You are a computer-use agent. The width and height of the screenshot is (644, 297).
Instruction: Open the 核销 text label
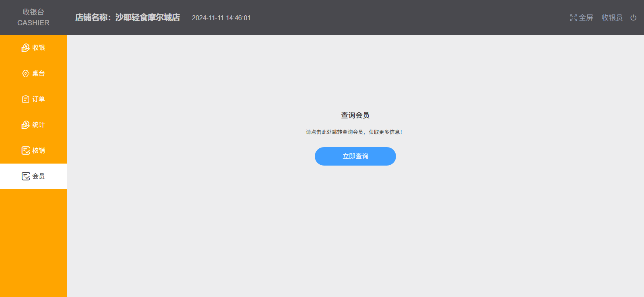coord(39,151)
